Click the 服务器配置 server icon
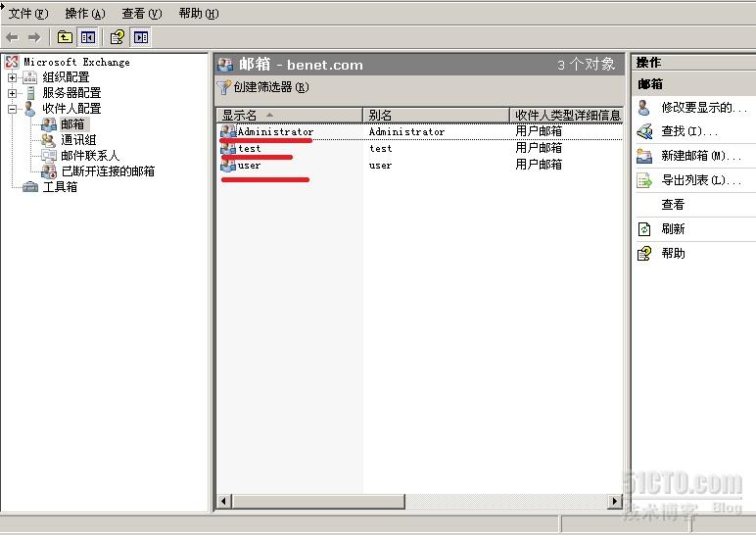The image size is (756, 535). pos(30,93)
